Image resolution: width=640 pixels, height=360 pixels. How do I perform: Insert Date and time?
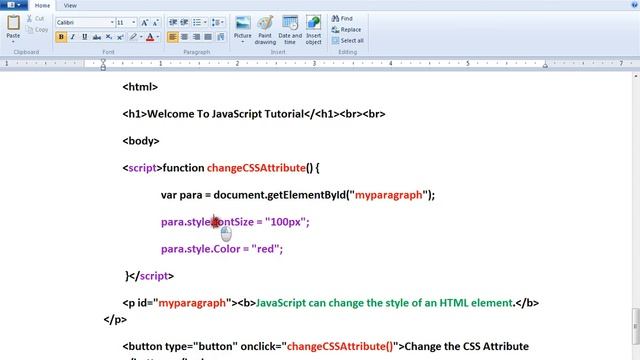290,30
